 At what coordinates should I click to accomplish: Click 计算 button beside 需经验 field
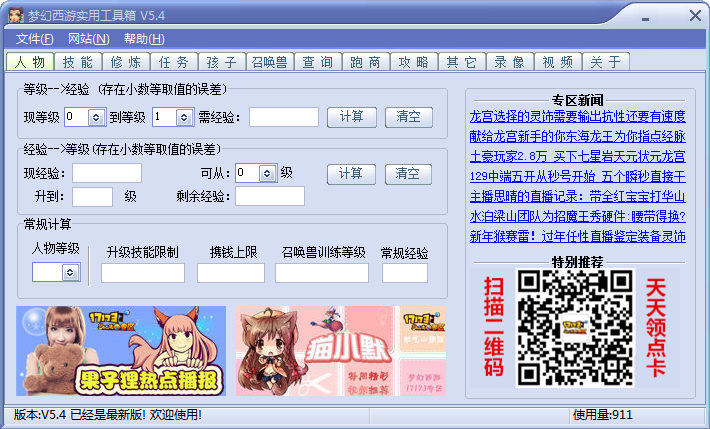pos(351,117)
